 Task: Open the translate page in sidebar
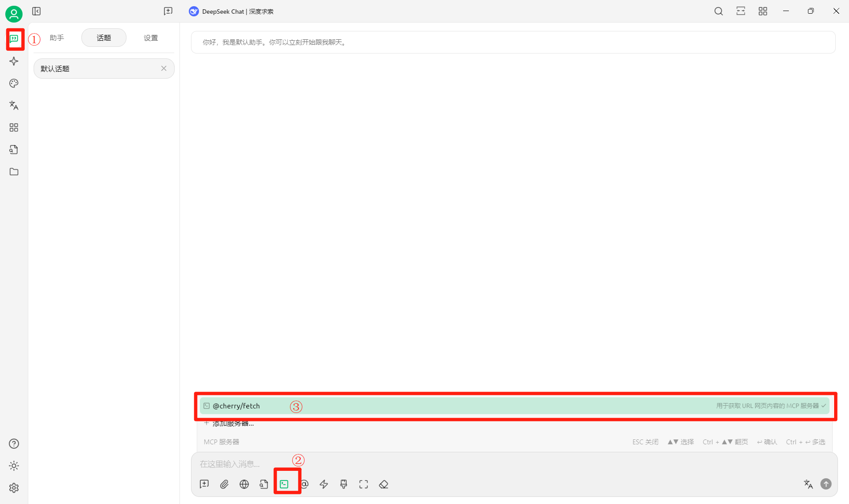click(x=14, y=105)
